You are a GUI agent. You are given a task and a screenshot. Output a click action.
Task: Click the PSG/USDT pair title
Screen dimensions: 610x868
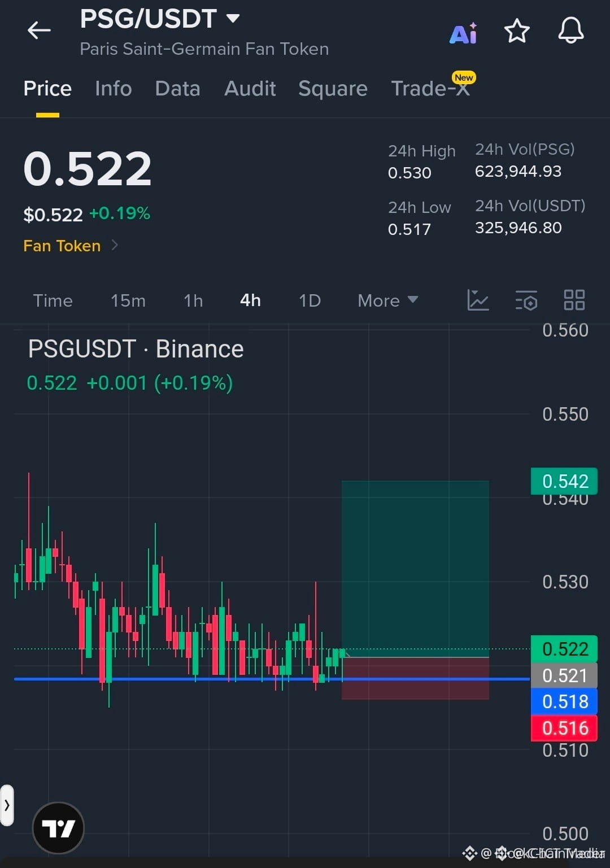149,19
